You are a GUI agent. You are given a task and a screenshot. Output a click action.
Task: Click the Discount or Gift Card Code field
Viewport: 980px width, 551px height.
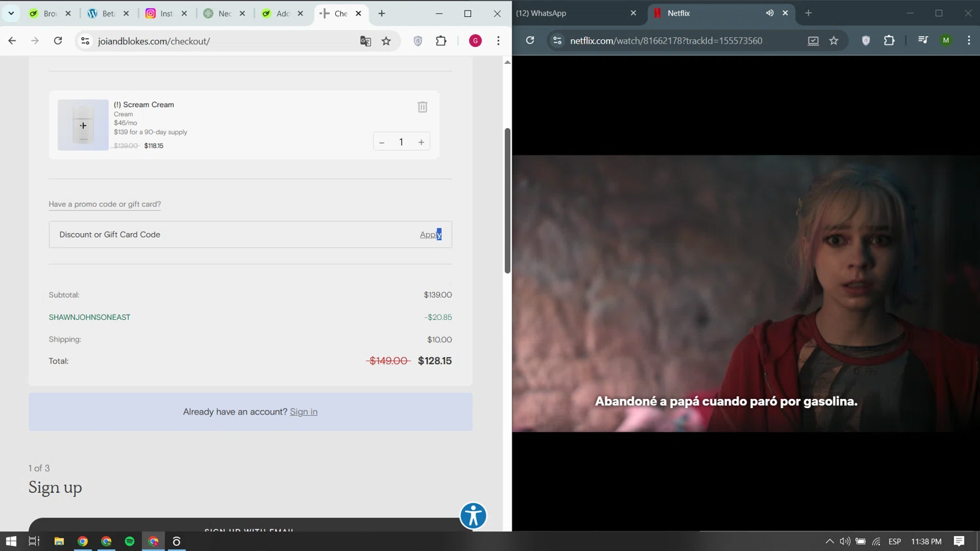point(229,234)
